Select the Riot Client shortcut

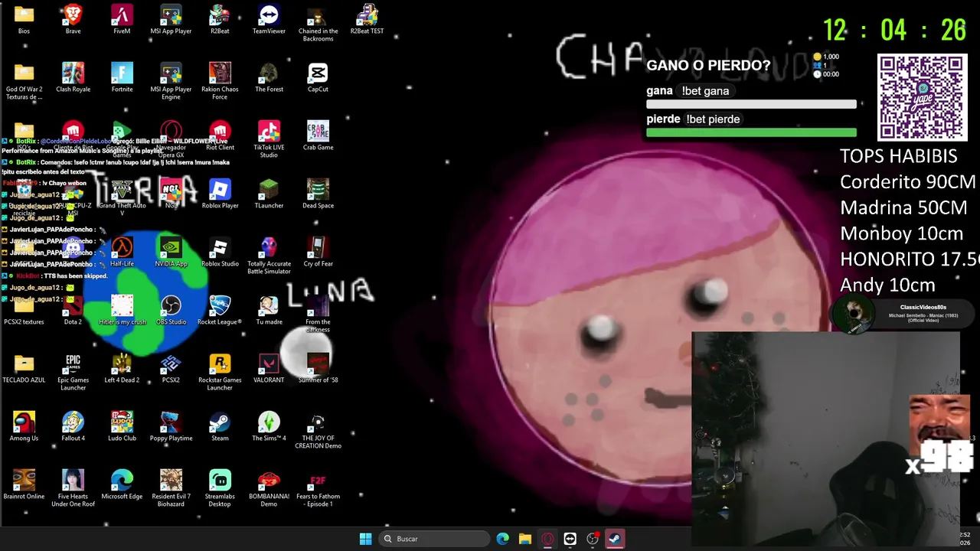point(220,136)
